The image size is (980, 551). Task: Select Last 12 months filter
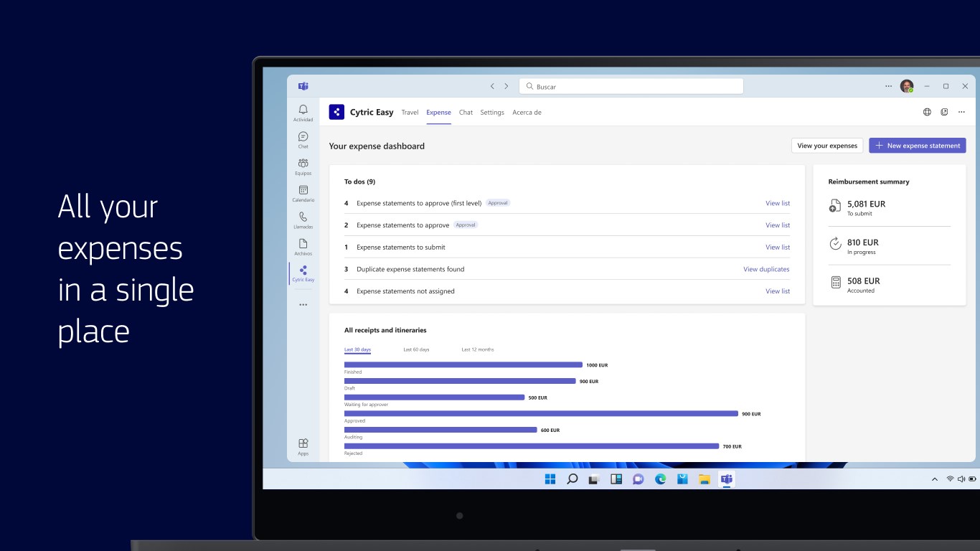pyautogui.click(x=478, y=349)
